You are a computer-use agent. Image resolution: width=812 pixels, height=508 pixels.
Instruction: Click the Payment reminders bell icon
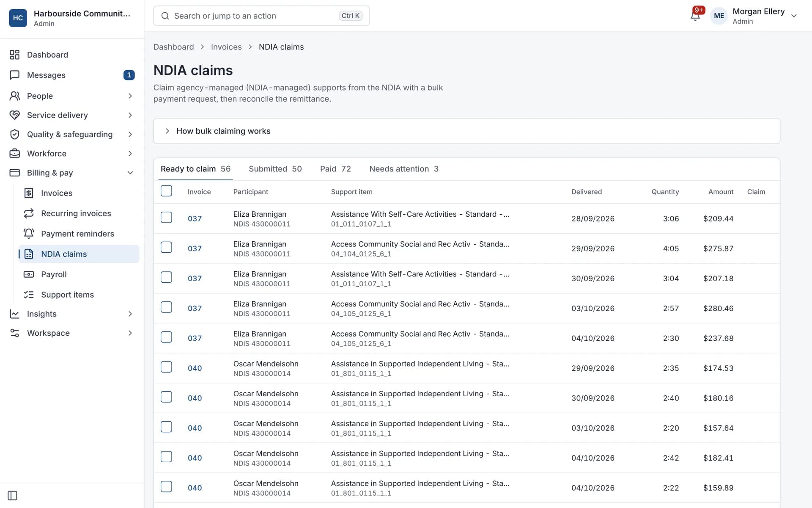[x=29, y=234]
